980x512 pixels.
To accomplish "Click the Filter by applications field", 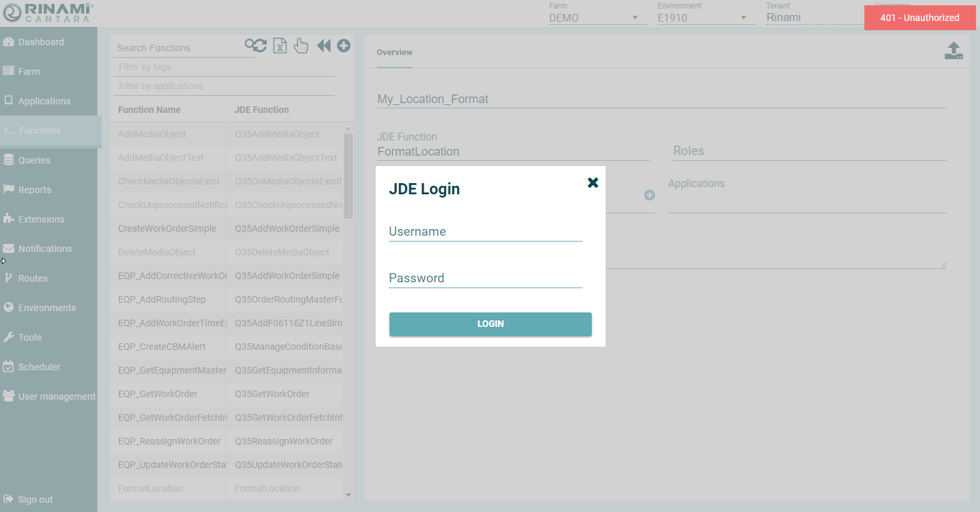I will pyautogui.click(x=223, y=86).
